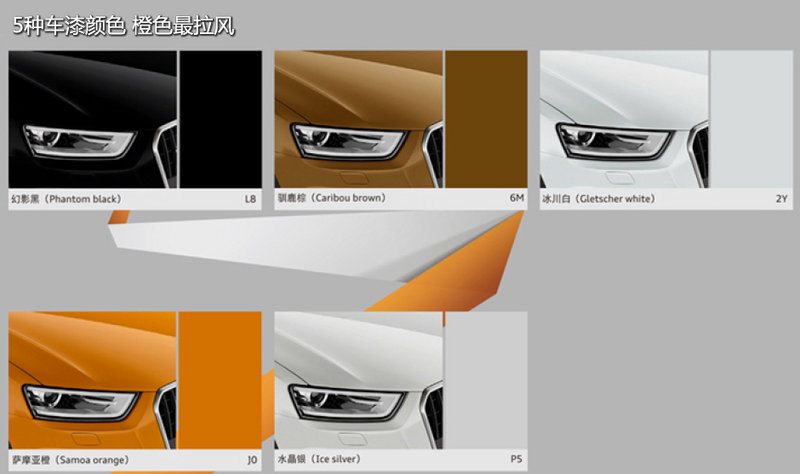
Task: Select the Samoa orange color swatch
Action: tap(220, 380)
